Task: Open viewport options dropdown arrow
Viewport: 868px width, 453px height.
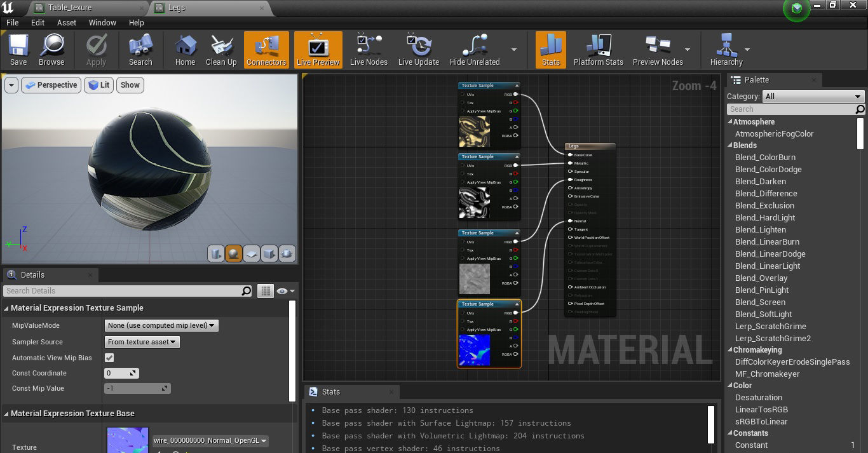Action: (x=11, y=85)
